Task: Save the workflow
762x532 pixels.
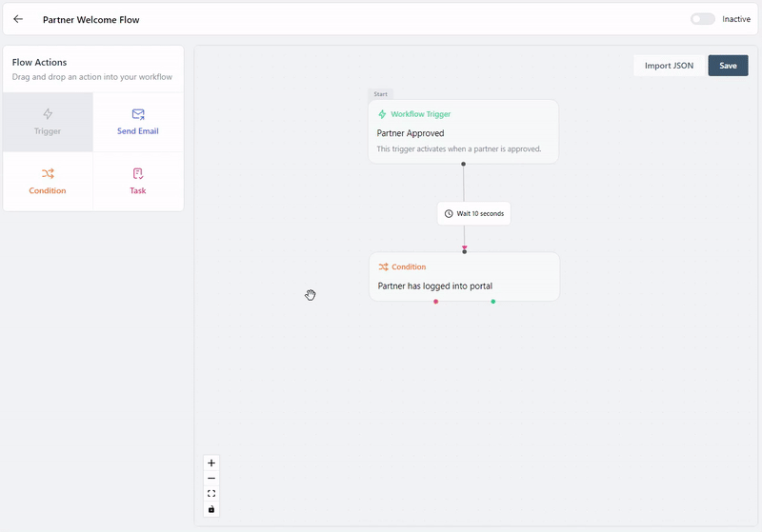Action: coord(728,66)
